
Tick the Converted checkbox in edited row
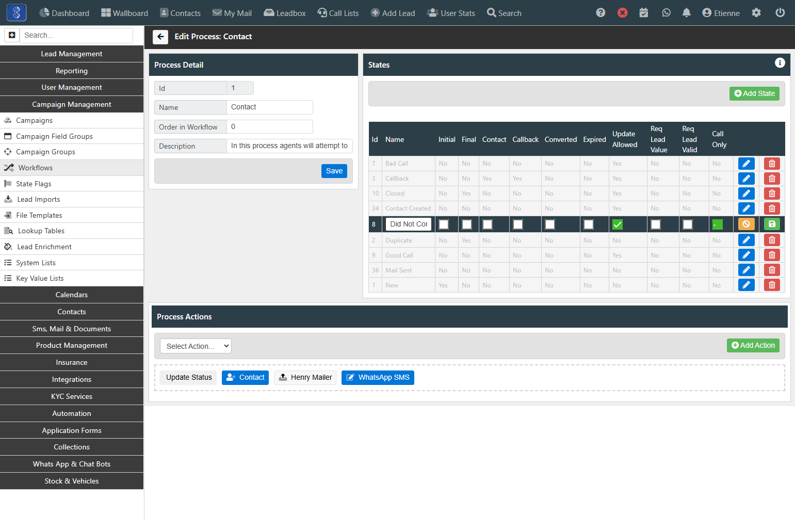(550, 224)
